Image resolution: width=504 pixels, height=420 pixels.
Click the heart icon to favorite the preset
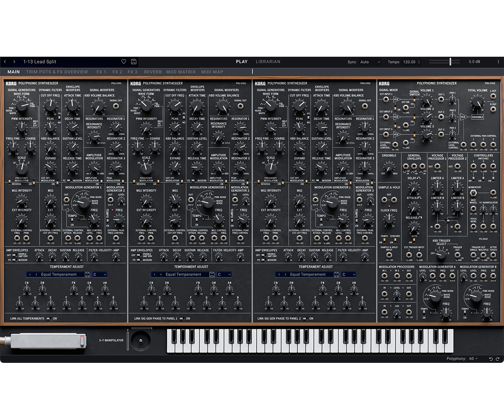(123, 61)
